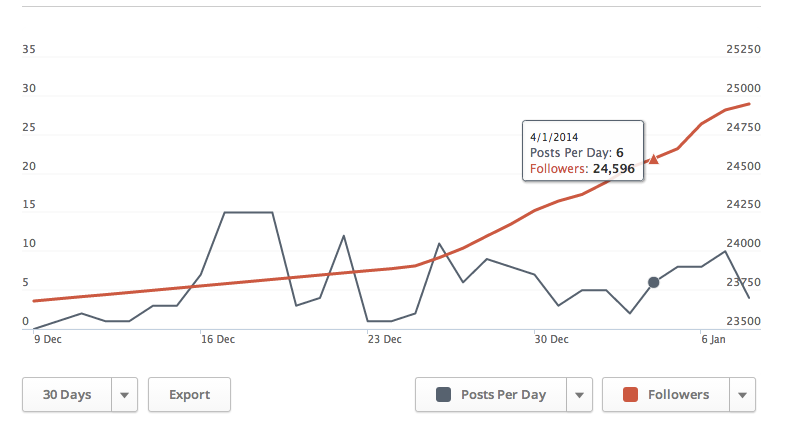Expand the Followers dropdown arrow
Viewport: 801px width, 431px height.
742,395
